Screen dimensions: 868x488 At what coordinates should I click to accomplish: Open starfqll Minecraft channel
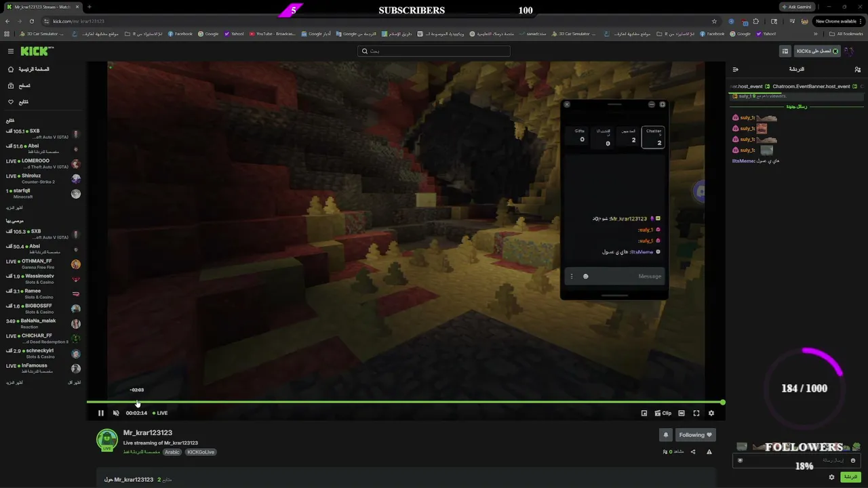pos(43,194)
